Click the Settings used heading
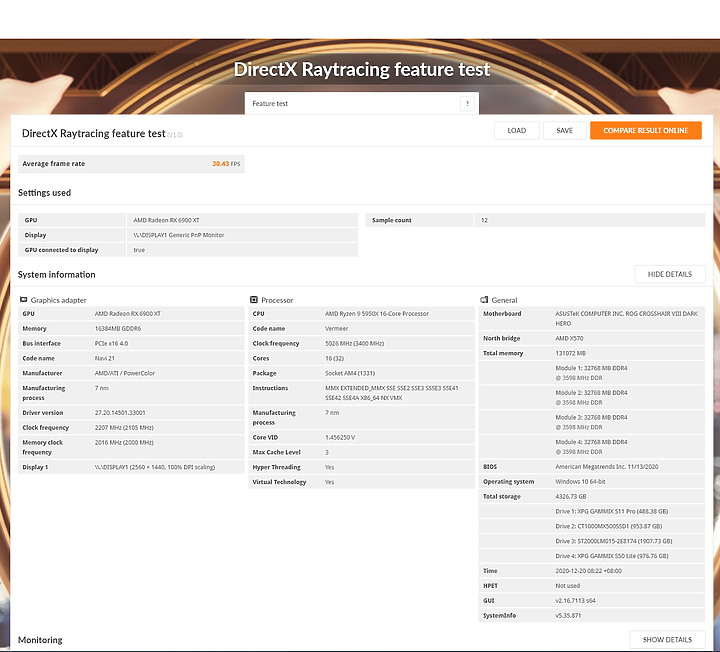This screenshot has height=652, width=720. tap(45, 192)
